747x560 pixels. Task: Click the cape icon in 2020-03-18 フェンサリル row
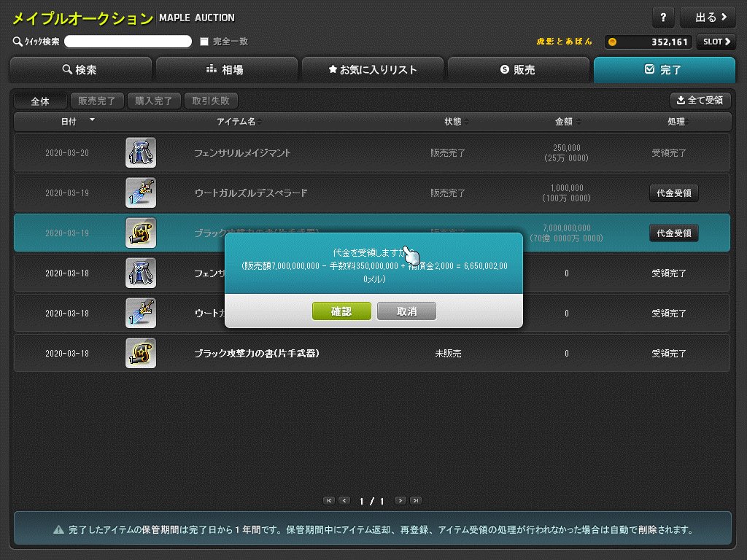[x=141, y=273]
